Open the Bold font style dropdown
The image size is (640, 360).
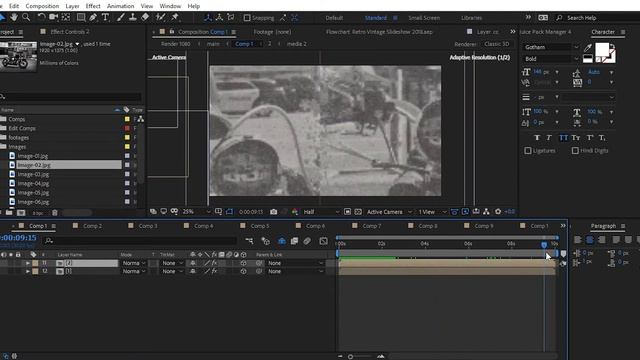click(551, 59)
